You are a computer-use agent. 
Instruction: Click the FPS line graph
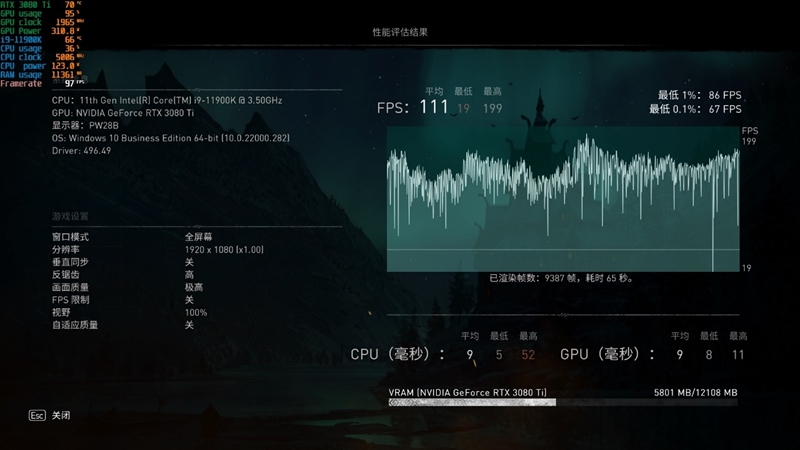563,199
